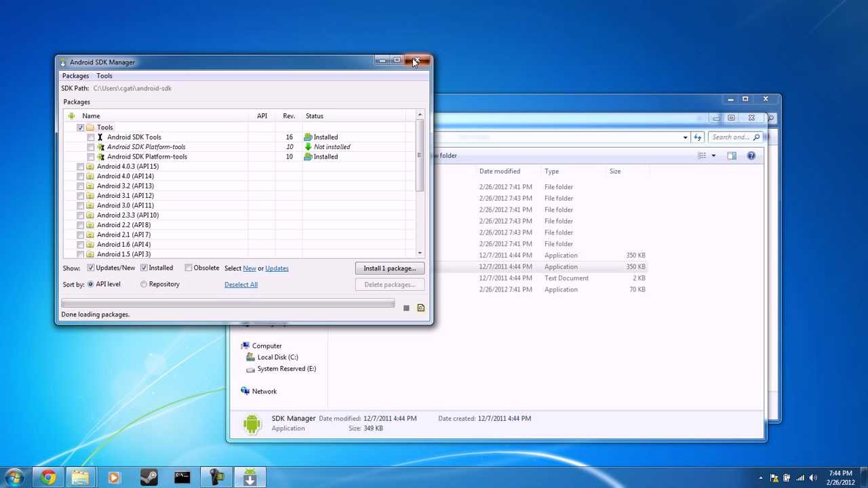Open the Action Center flag tray icon
Screen dimensions: 868x488
pyautogui.click(x=774, y=479)
